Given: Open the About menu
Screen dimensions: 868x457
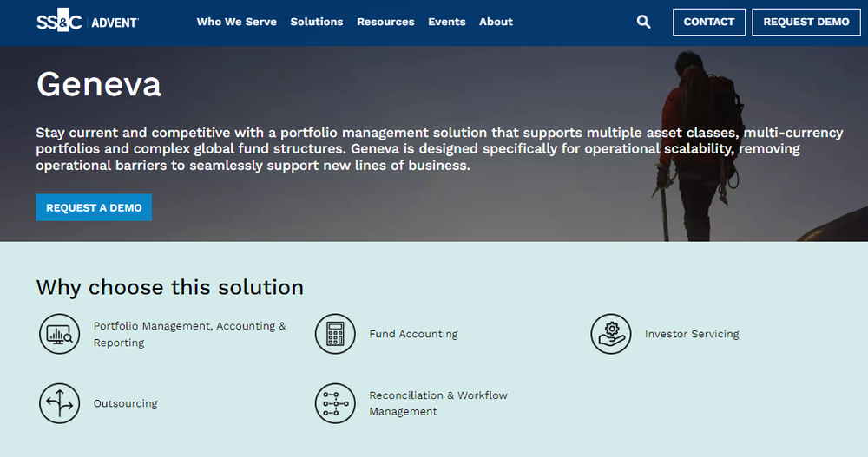Looking at the screenshot, I should pyautogui.click(x=496, y=22).
